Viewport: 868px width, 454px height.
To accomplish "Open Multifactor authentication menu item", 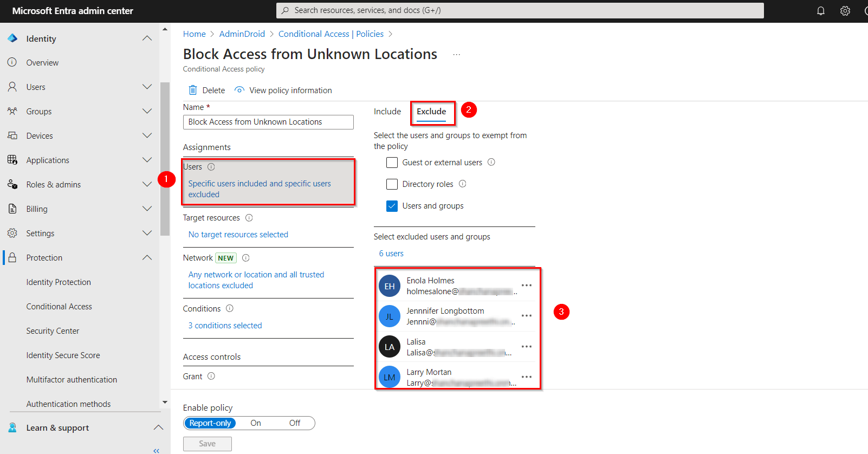I will click(72, 379).
